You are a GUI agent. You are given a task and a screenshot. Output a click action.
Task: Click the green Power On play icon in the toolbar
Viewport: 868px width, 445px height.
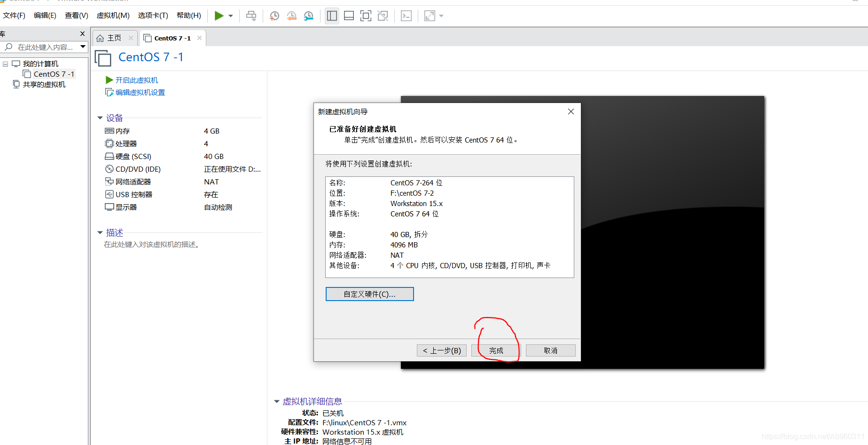pos(219,16)
